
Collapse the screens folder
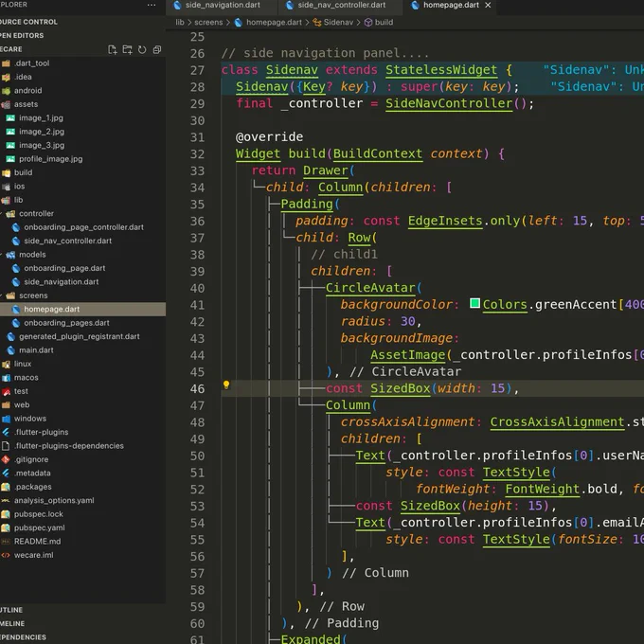(x=82, y=295)
